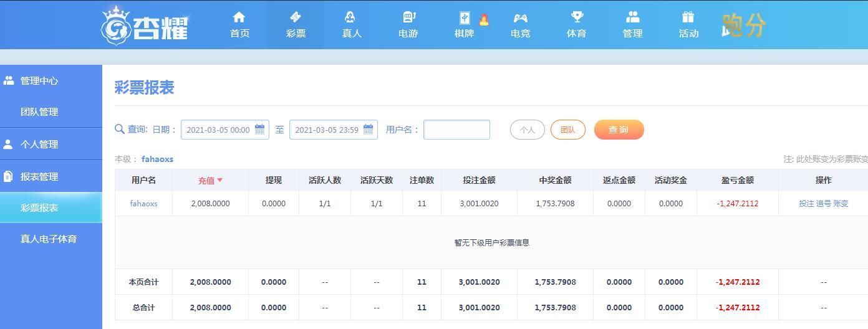Expand 管理中心 sidebar section
Image resolution: width=868 pixels, height=329 pixels.
(51, 80)
